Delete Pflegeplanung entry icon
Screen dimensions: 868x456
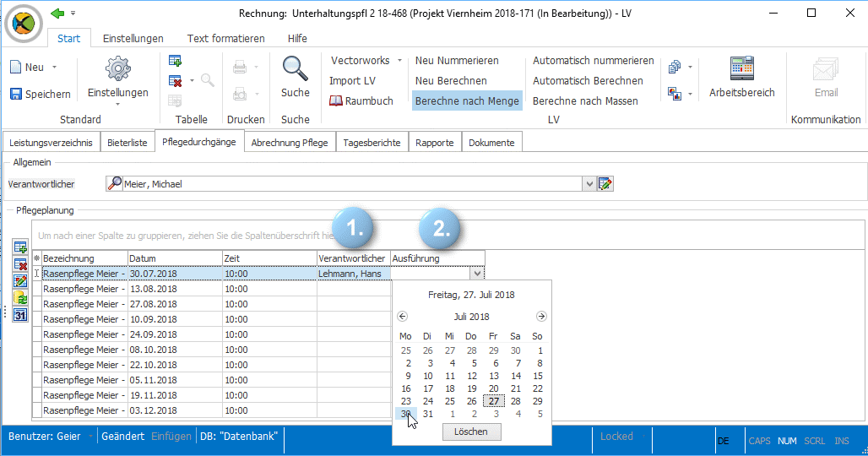20,264
